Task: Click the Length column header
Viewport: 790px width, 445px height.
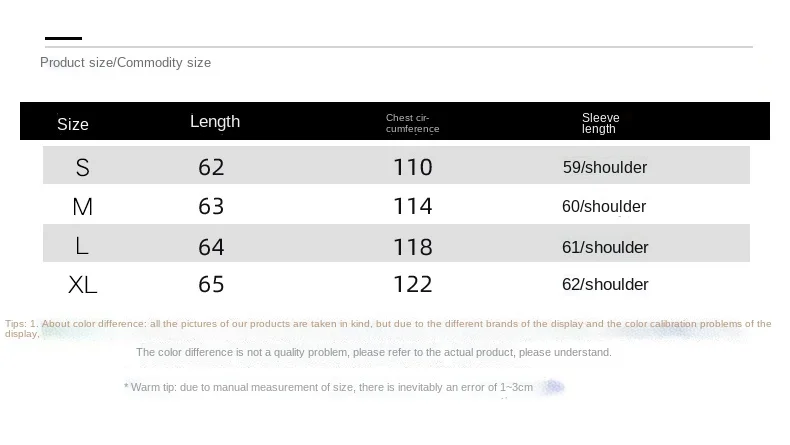Action: pos(215,121)
